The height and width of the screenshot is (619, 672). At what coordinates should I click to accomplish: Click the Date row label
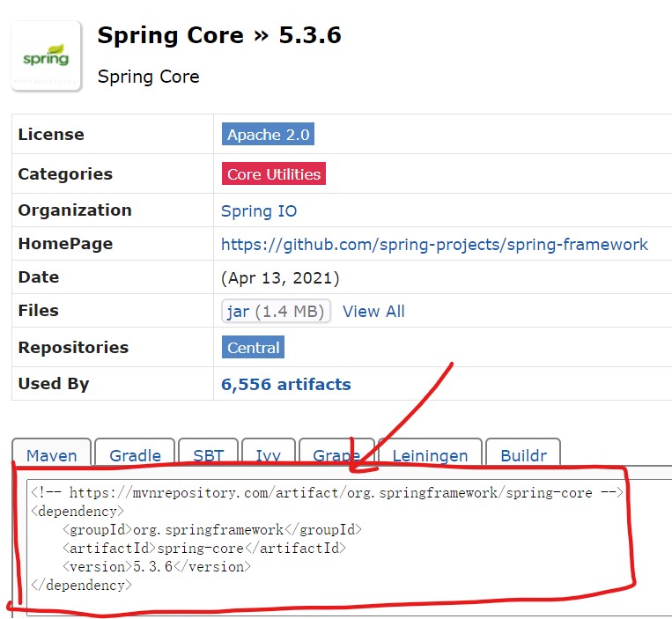pyautogui.click(x=39, y=277)
